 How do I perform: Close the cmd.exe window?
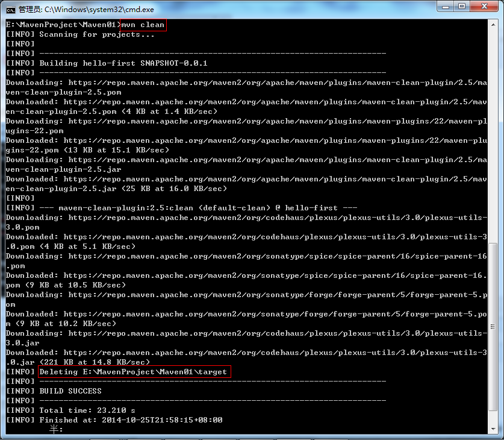coord(484,7)
